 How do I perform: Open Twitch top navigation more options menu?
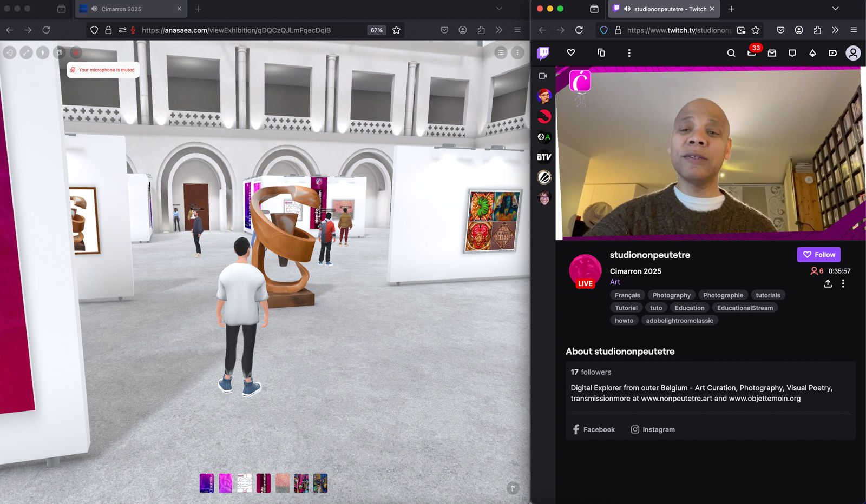click(629, 52)
